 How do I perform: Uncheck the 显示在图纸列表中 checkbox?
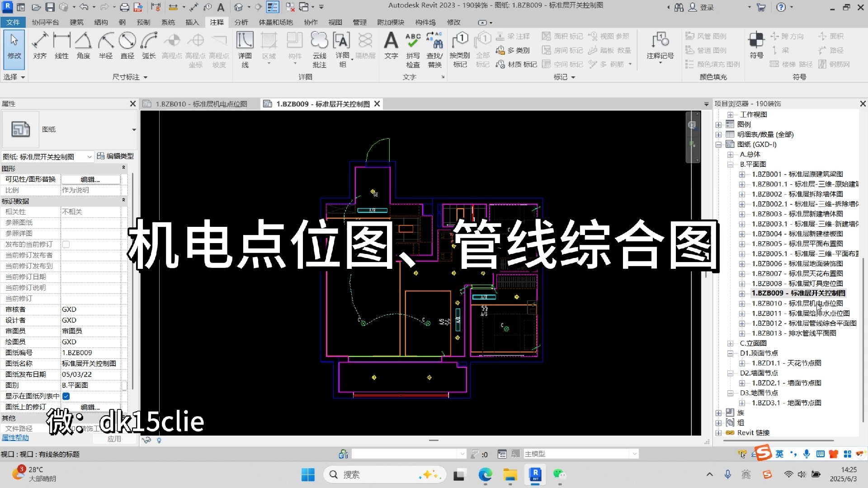[x=66, y=396]
